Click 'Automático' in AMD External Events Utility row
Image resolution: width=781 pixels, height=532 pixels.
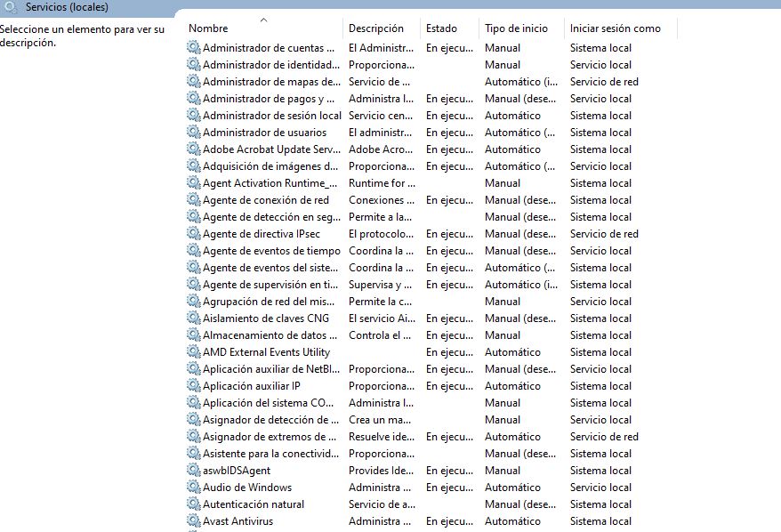512,352
